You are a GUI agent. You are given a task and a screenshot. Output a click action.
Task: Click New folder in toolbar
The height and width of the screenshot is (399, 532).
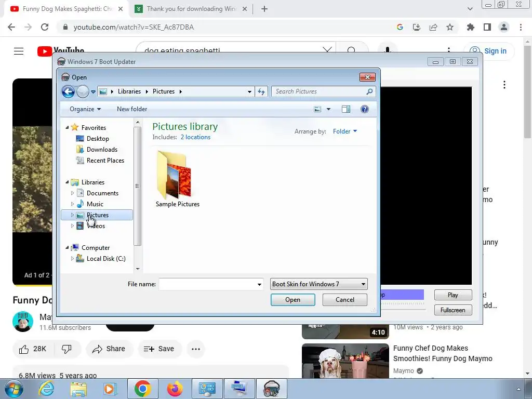pyautogui.click(x=132, y=109)
